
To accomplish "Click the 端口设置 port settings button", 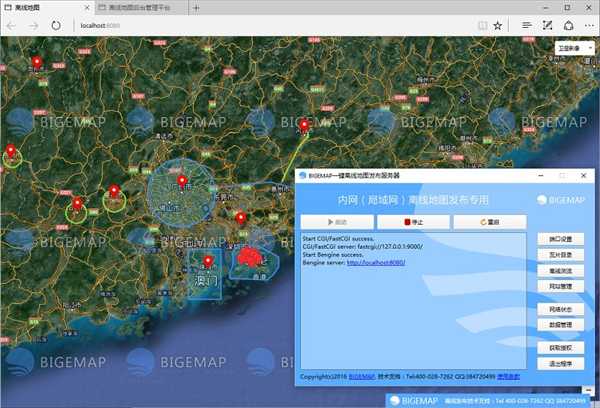I will (561, 240).
